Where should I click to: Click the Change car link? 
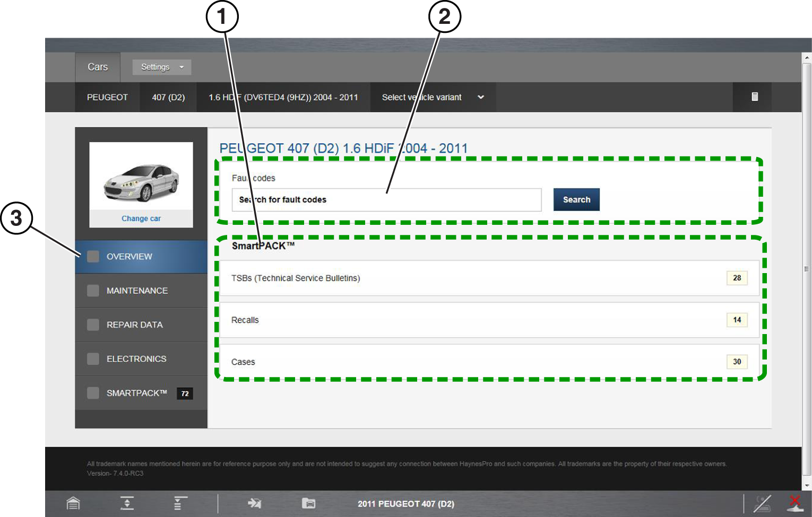[x=141, y=218]
